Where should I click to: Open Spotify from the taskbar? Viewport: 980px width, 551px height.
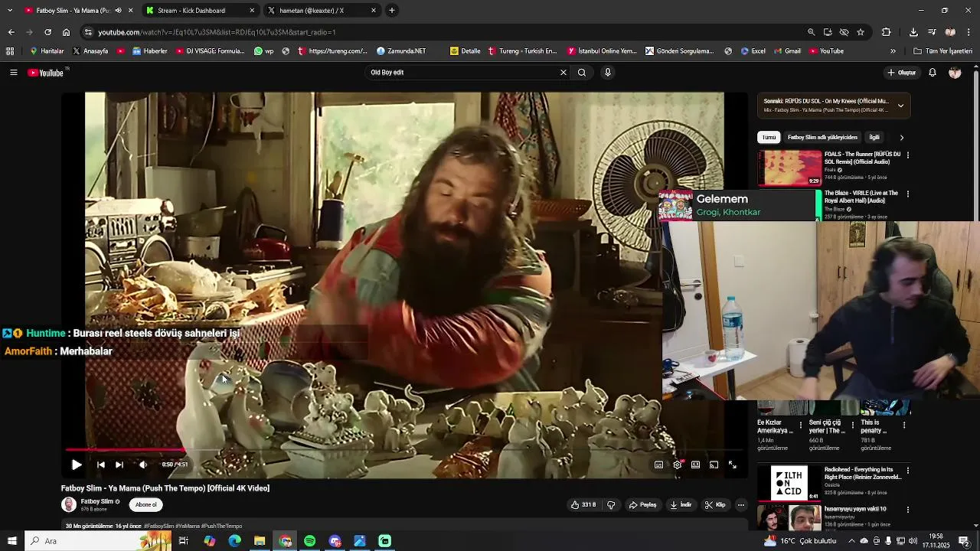[x=310, y=541]
